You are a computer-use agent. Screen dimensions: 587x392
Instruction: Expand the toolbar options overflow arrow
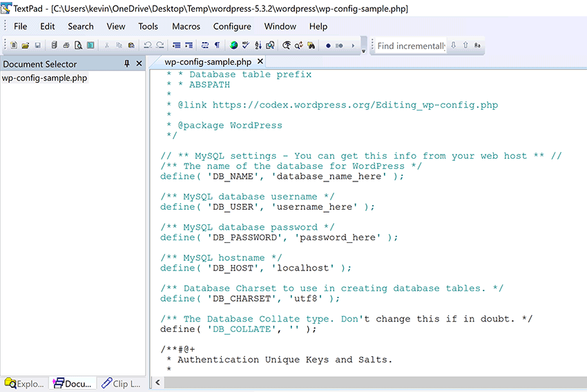click(363, 51)
